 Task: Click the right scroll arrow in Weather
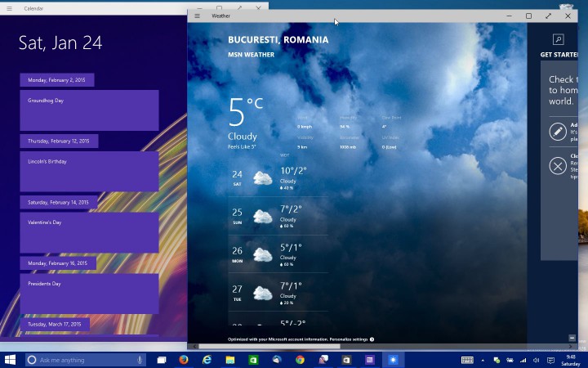point(571,346)
